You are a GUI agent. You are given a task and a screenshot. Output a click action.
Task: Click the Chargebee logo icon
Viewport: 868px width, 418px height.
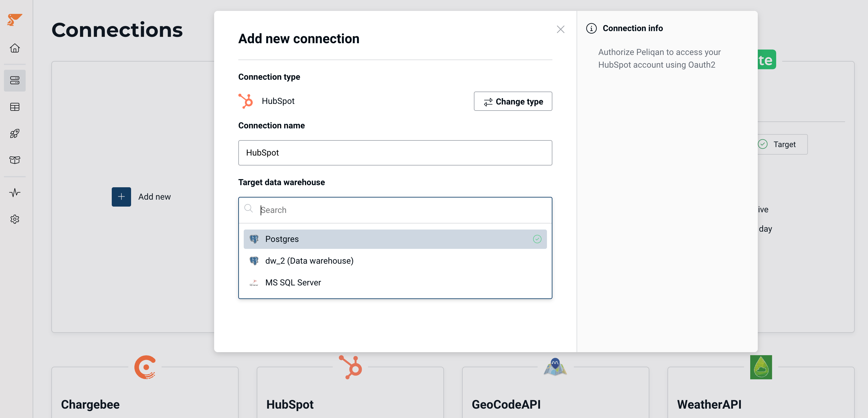click(x=145, y=367)
